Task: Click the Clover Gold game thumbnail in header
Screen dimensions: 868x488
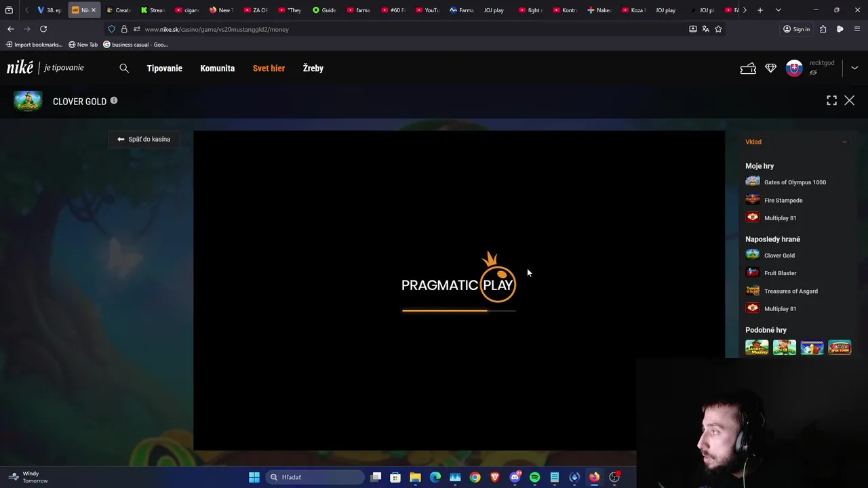Action: [x=28, y=101]
